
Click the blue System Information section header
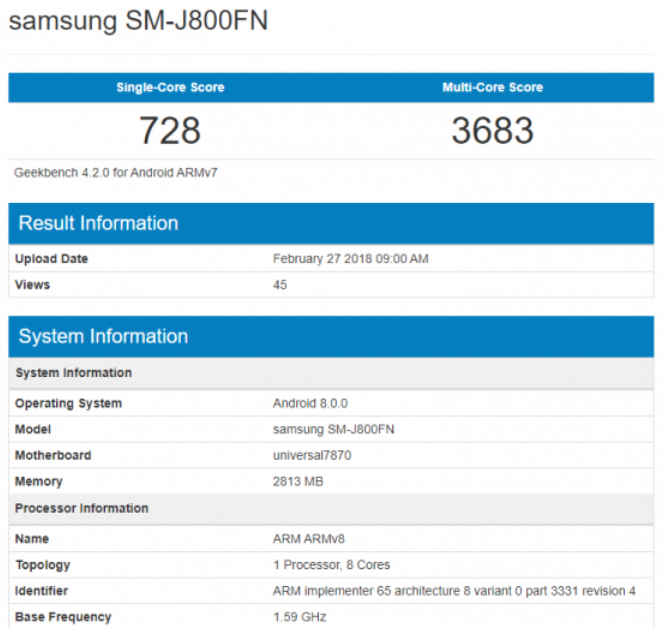click(x=103, y=336)
